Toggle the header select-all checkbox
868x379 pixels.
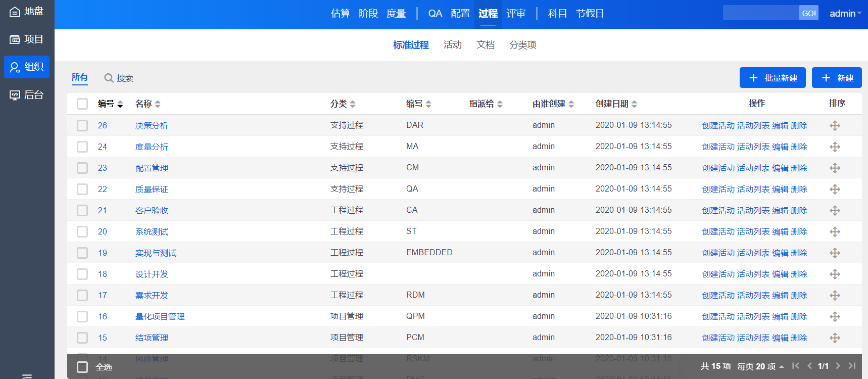click(82, 104)
